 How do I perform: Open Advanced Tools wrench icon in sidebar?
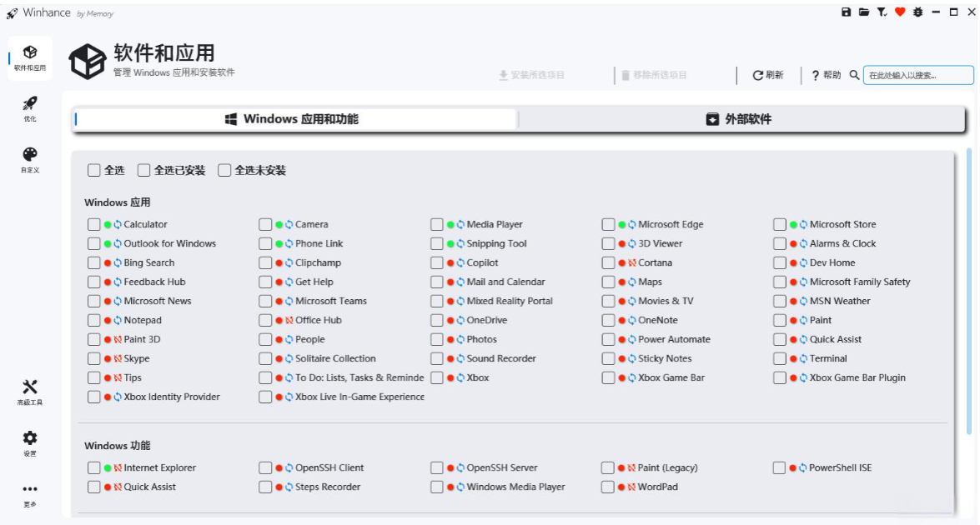30,392
